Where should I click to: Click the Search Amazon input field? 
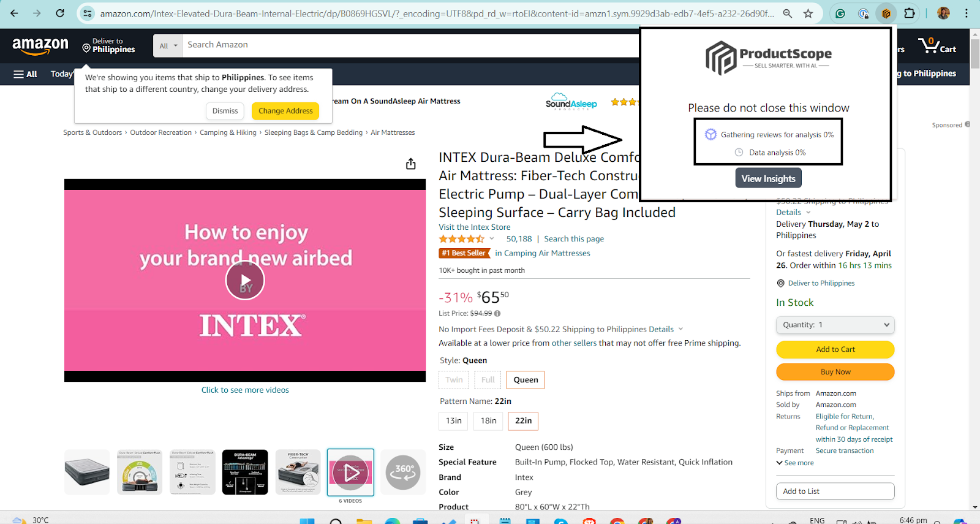(x=410, y=45)
